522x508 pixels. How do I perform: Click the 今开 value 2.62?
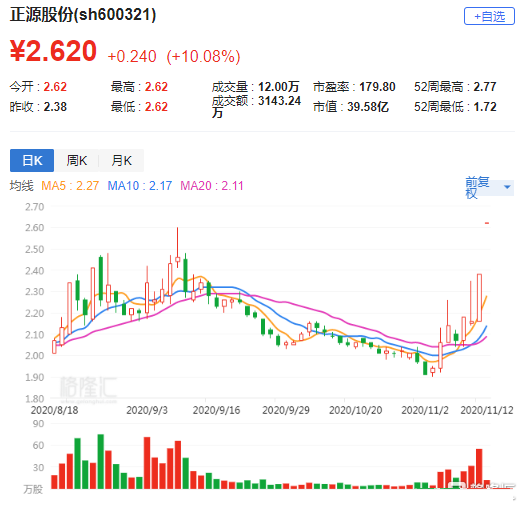point(55,87)
